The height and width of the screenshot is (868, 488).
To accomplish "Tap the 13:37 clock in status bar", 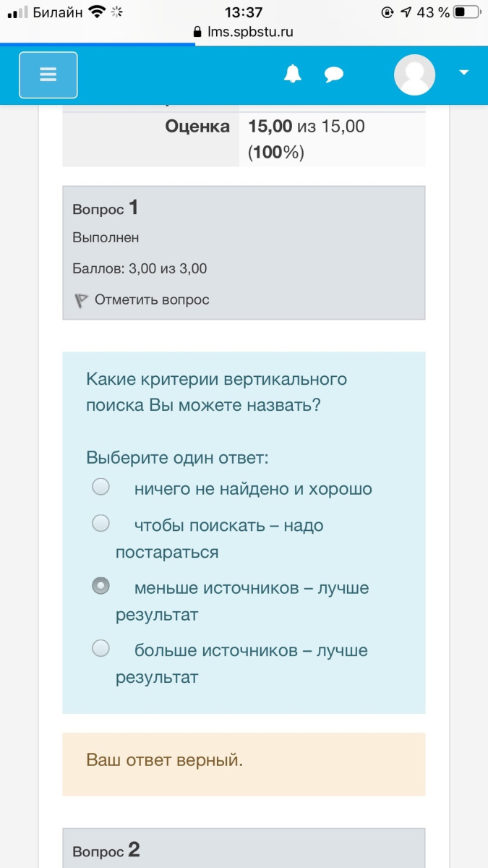I will [x=244, y=12].
